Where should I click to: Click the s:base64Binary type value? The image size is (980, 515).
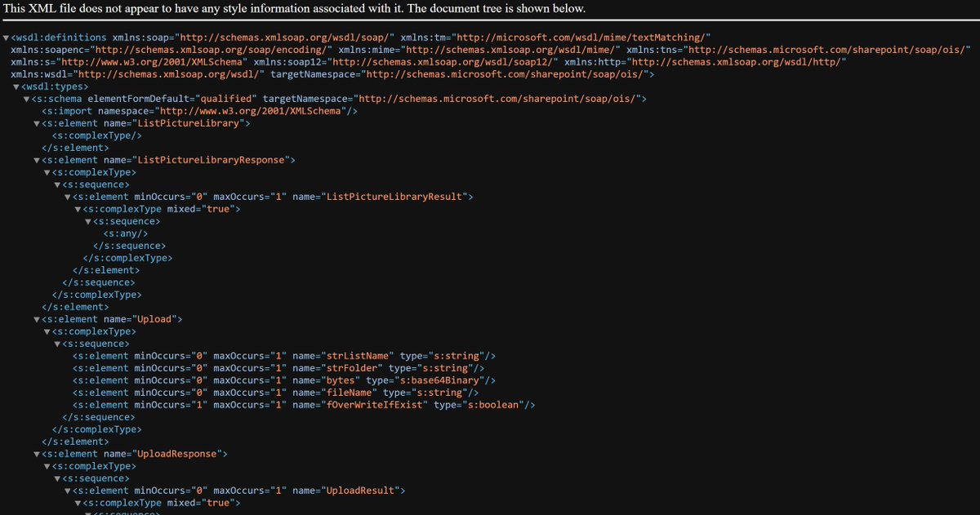438,380
